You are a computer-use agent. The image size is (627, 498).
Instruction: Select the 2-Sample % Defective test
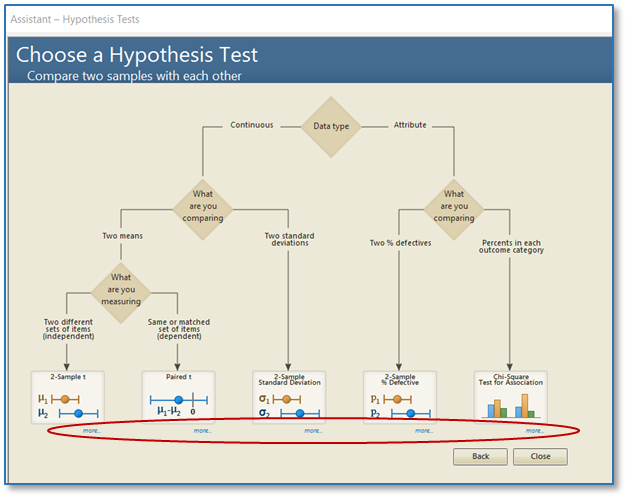coord(399,397)
